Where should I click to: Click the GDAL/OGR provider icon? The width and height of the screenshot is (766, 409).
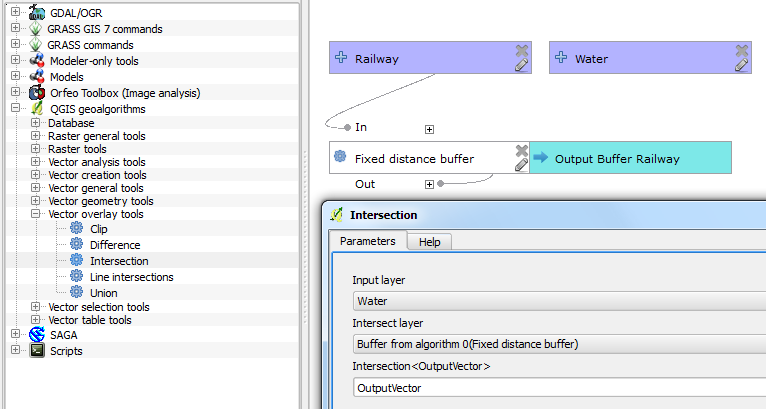click(37, 12)
